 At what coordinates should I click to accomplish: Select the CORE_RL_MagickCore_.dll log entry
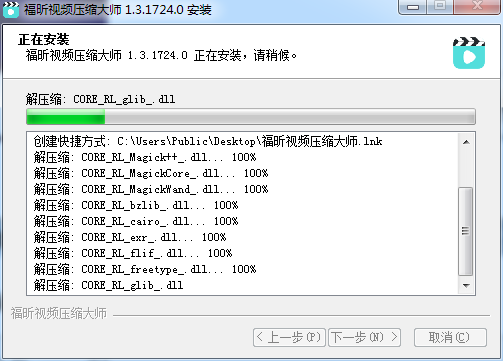[x=151, y=173]
